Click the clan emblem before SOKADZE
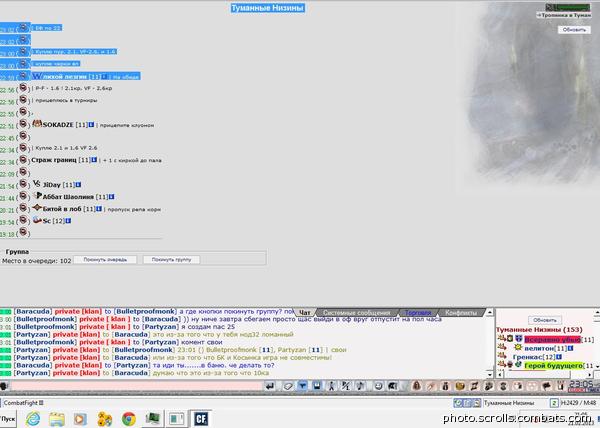Screen dimensions: 600x428 tap(37, 124)
